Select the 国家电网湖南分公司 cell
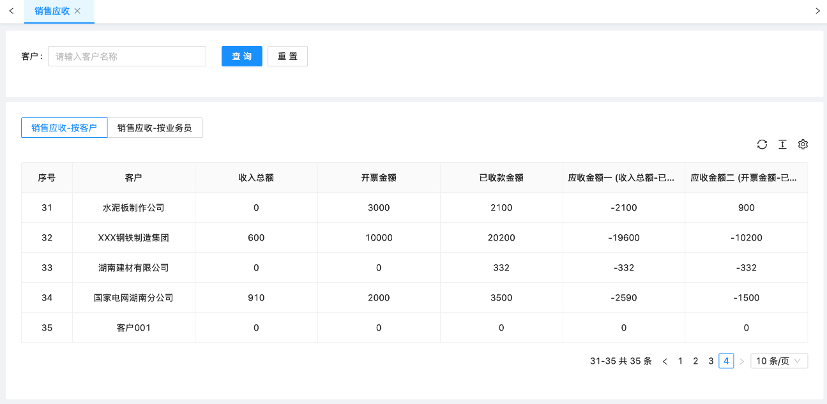The image size is (827, 404). pyautogui.click(x=134, y=298)
